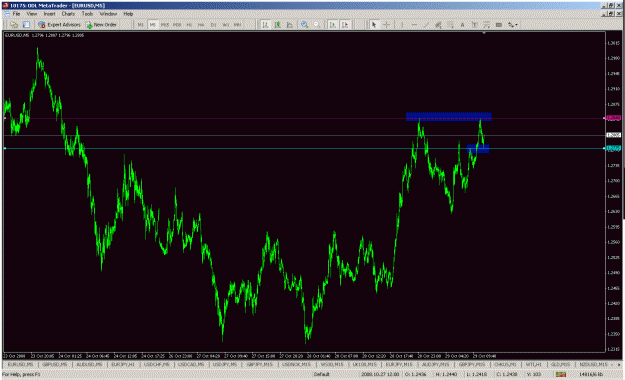625x380 pixels.
Task: Select the Bar Chart display icon
Action: click(x=265, y=25)
